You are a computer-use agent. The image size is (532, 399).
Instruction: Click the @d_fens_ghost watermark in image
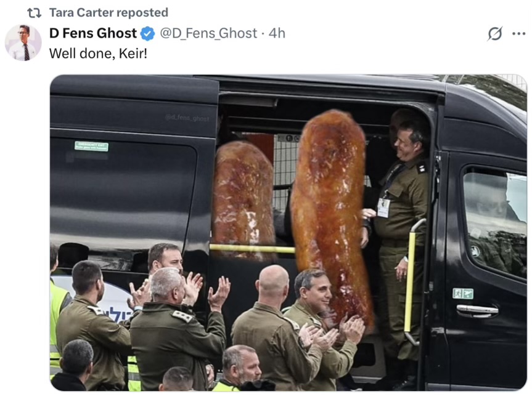(187, 118)
